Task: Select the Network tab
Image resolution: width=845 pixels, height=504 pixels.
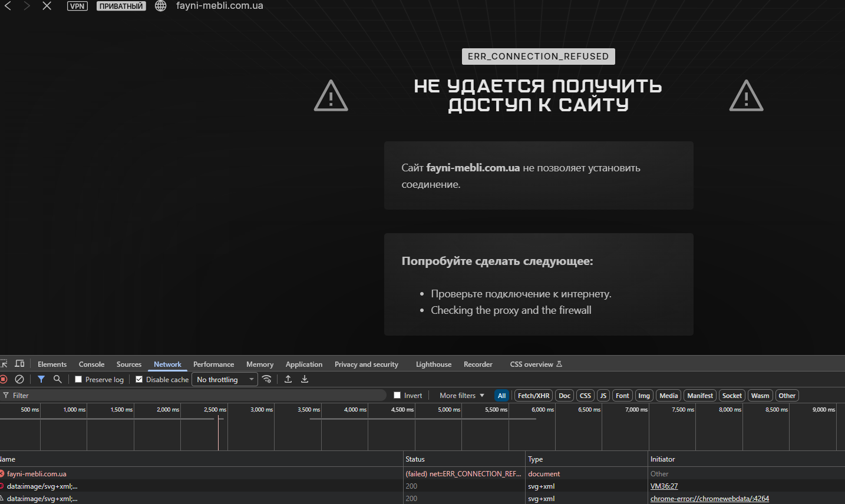Action: point(167,364)
